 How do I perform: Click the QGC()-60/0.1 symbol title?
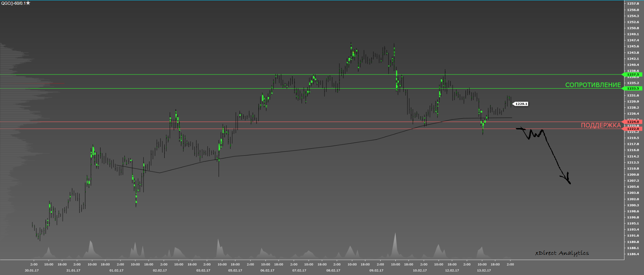click(x=13, y=3)
